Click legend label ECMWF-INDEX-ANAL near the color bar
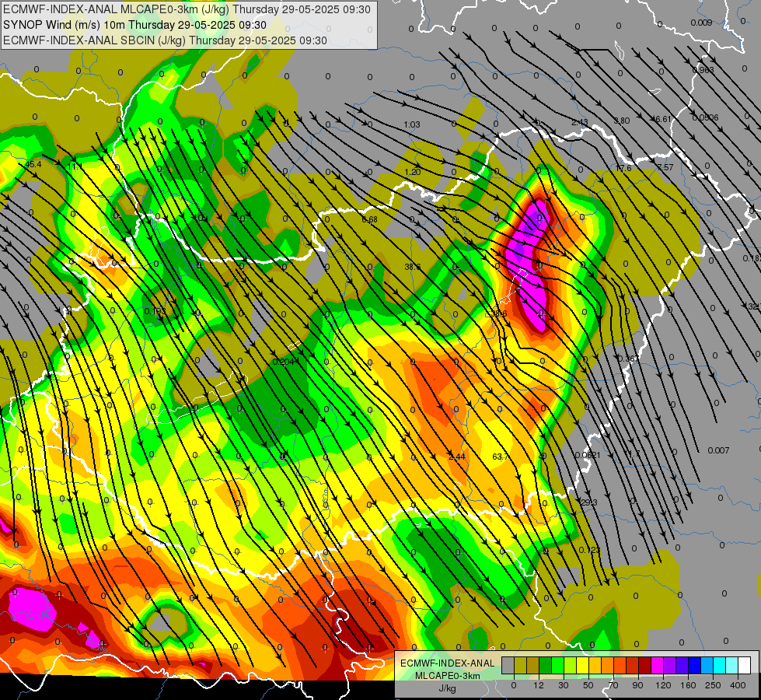The height and width of the screenshot is (700, 761). tap(448, 663)
